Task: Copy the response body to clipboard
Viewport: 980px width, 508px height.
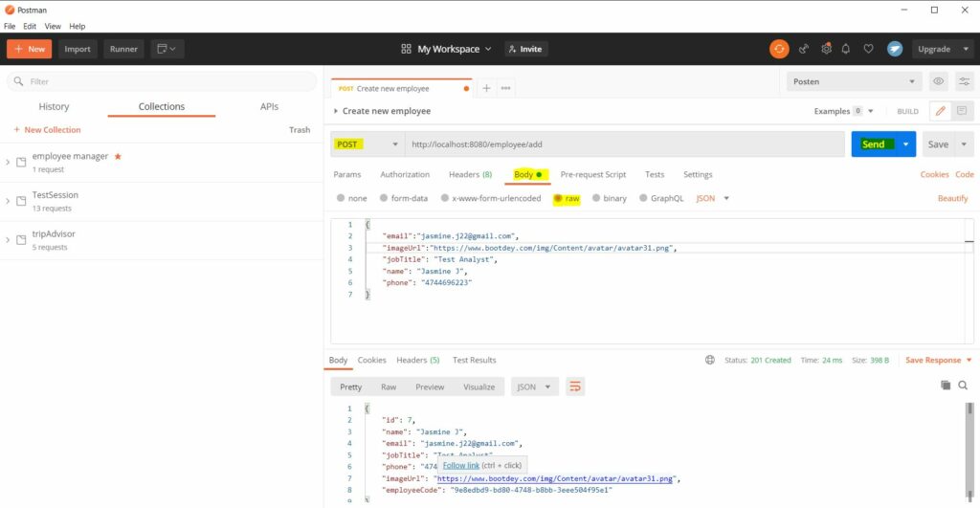Action: tap(946, 386)
